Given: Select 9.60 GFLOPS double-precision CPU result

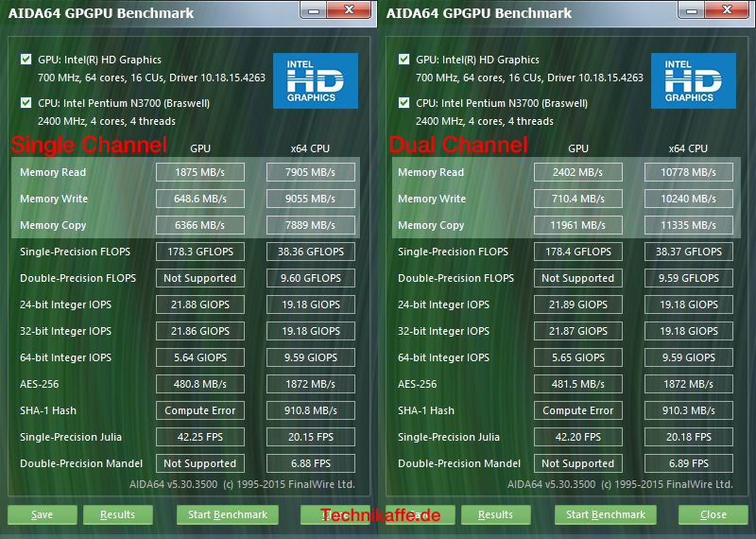Looking at the screenshot, I should 311,278.
